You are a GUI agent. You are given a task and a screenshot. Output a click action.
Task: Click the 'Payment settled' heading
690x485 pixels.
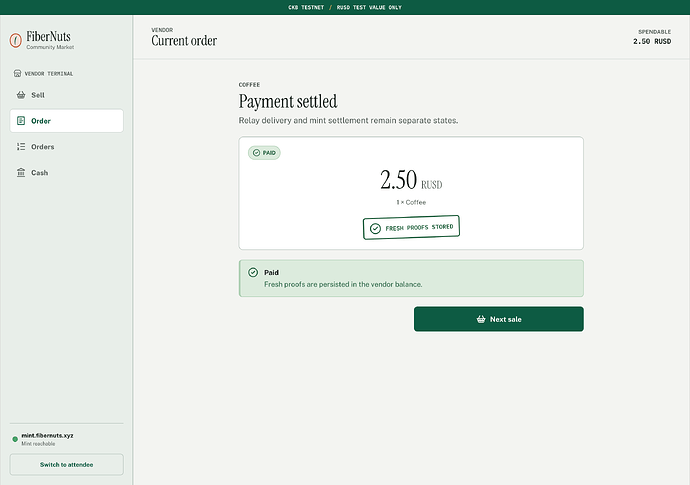coord(288,102)
